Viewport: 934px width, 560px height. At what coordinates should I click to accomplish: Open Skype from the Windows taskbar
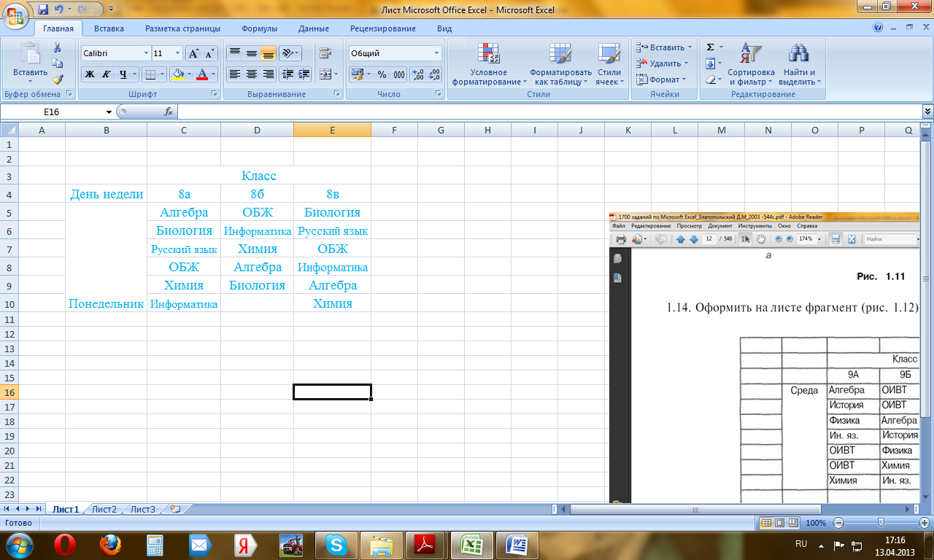click(x=336, y=544)
